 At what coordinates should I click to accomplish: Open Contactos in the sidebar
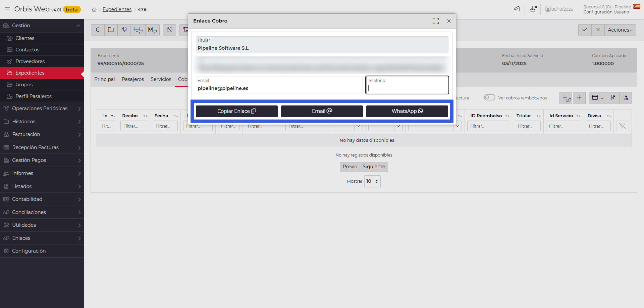coord(42,50)
